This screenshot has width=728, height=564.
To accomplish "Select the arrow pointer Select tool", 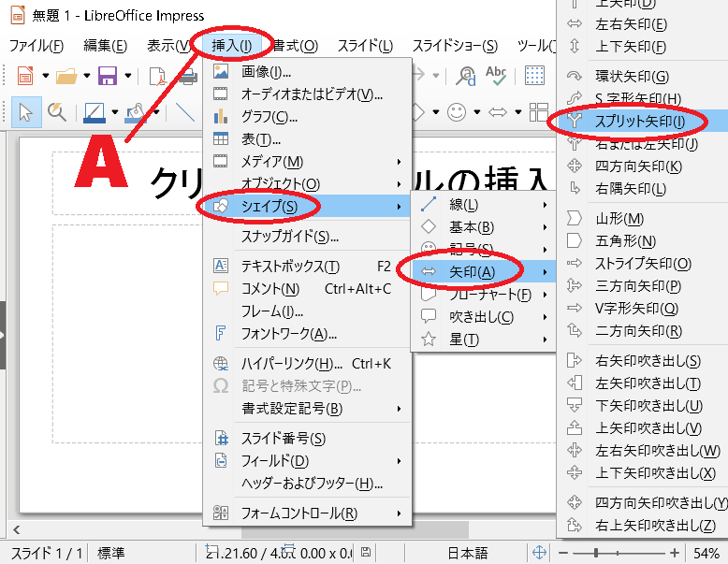I will point(26,112).
